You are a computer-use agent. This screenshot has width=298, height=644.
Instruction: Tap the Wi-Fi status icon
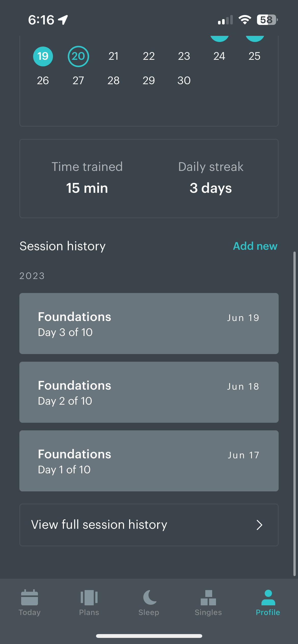click(x=245, y=20)
